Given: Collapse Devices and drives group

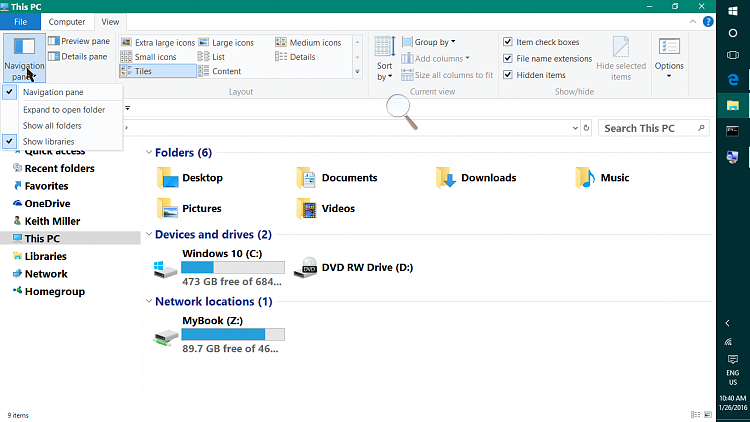Looking at the screenshot, I should click(x=149, y=234).
